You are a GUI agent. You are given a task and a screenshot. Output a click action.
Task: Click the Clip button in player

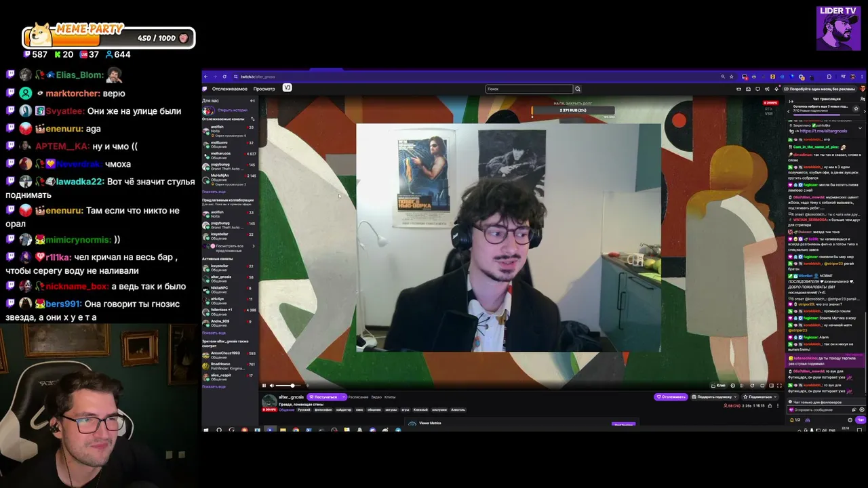pyautogui.click(x=719, y=386)
